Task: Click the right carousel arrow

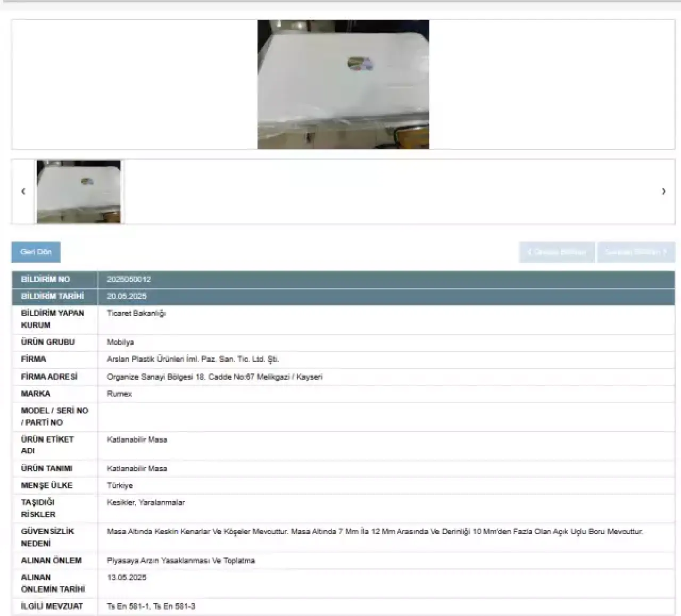Action: click(663, 192)
